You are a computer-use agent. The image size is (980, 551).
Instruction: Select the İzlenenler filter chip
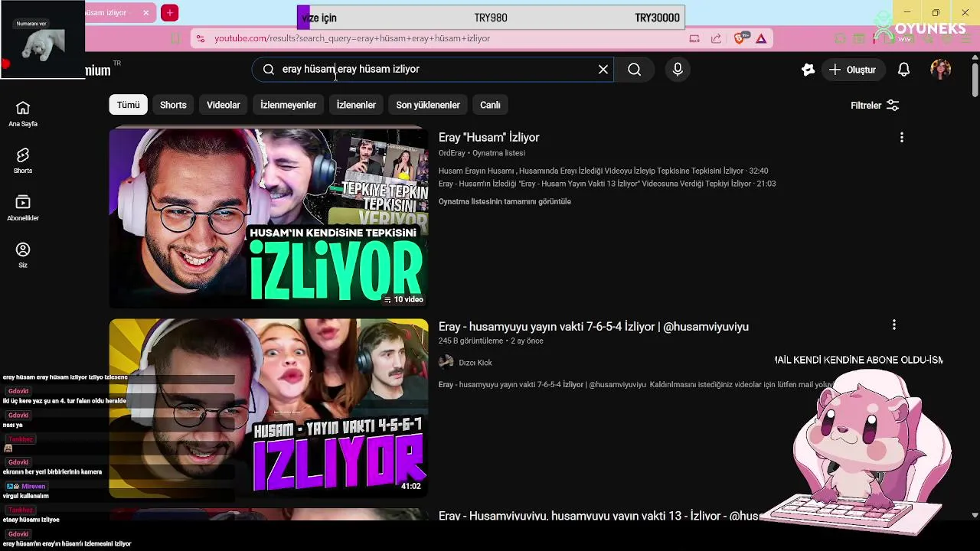click(x=356, y=105)
